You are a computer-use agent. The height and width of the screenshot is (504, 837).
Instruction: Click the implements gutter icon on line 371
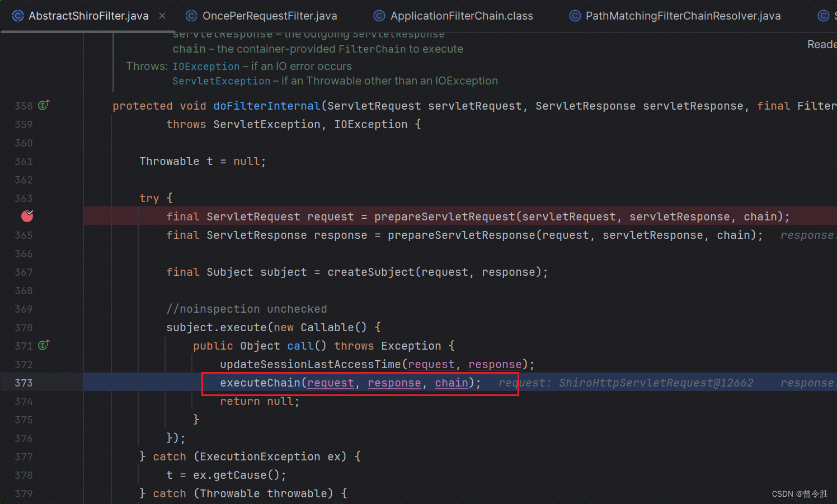pyautogui.click(x=44, y=345)
